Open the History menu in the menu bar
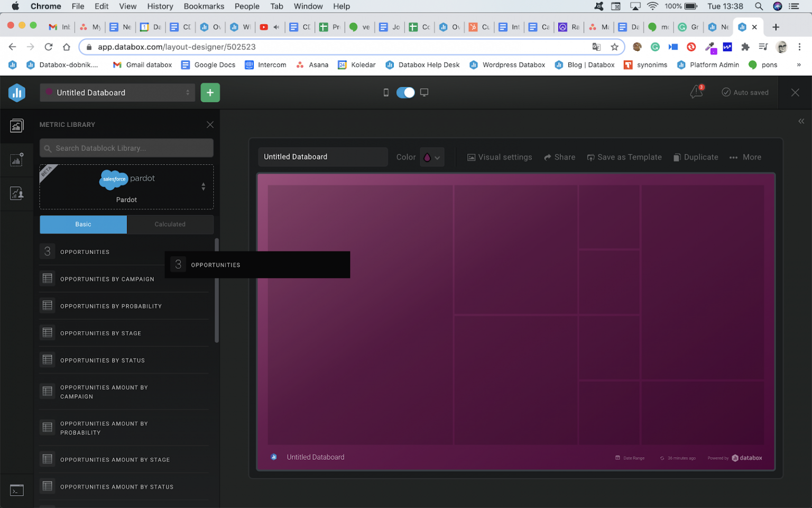812x508 pixels. point(160,6)
